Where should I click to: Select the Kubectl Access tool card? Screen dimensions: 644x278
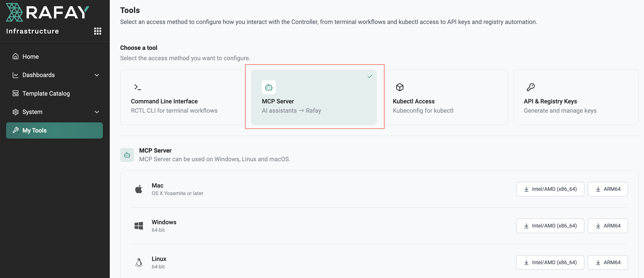click(x=445, y=97)
